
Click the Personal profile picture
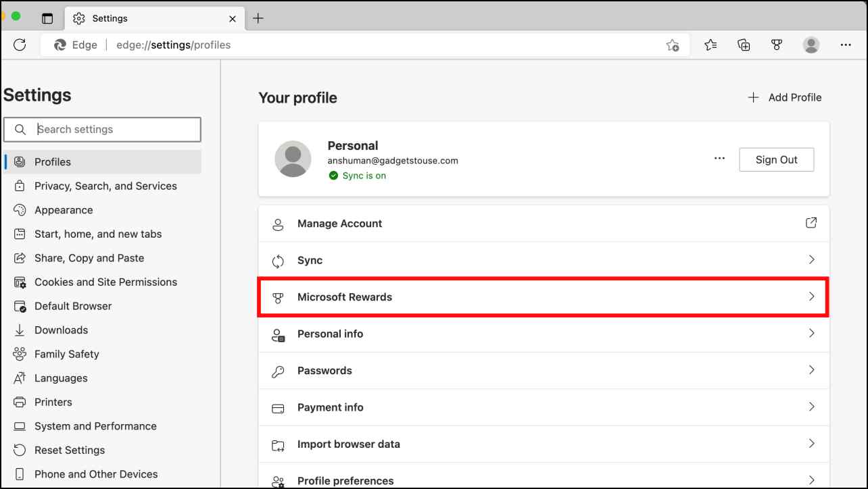tap(293, 159)
